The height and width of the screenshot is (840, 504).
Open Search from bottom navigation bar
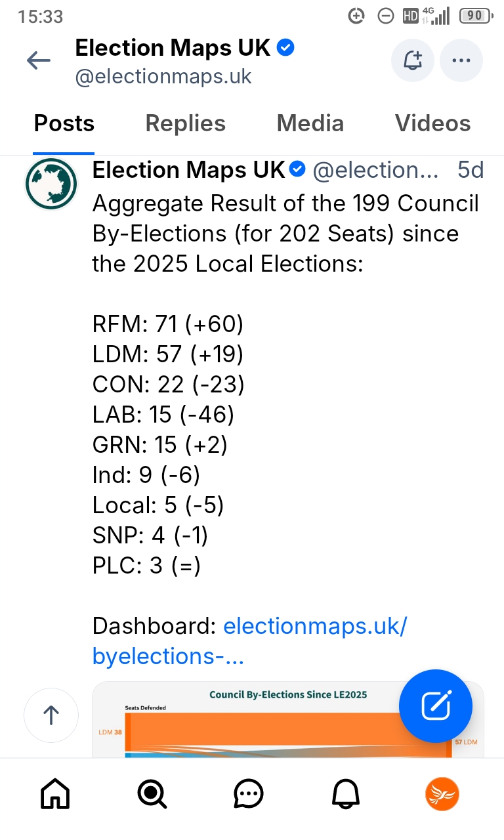(x=152, y=795)
